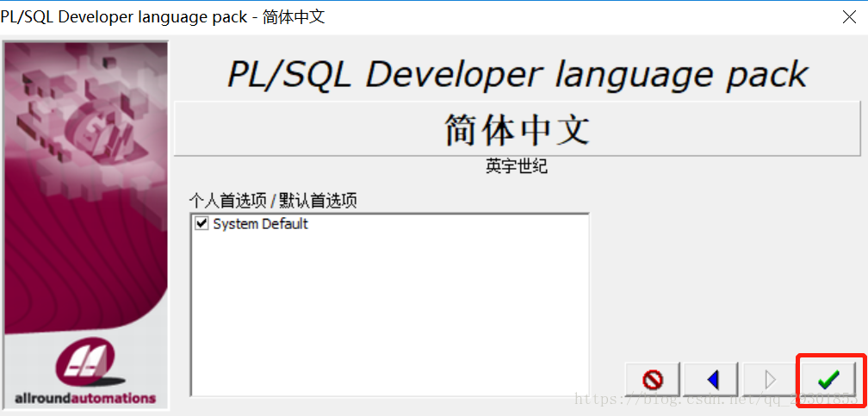
Task: Click the PL/SQL Developer language pack heading
Action: pos(518,74)
